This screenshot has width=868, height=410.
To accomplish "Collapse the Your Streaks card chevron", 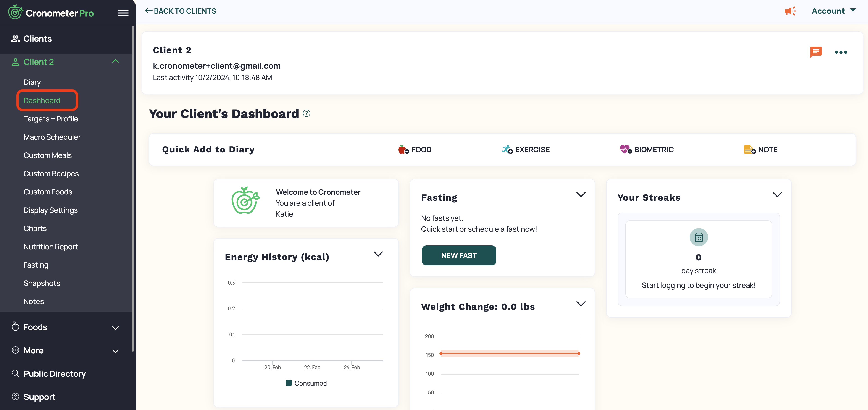I will [x=777, y=195].
